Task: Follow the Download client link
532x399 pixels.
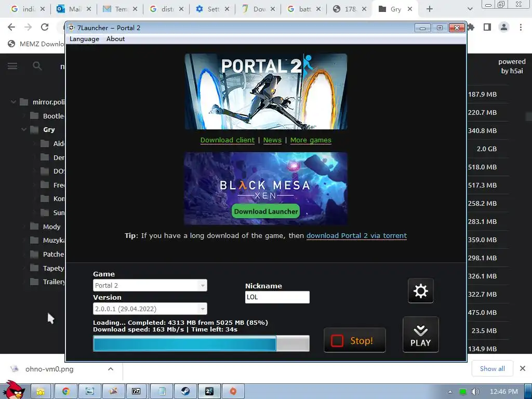Action: (228, 140)
